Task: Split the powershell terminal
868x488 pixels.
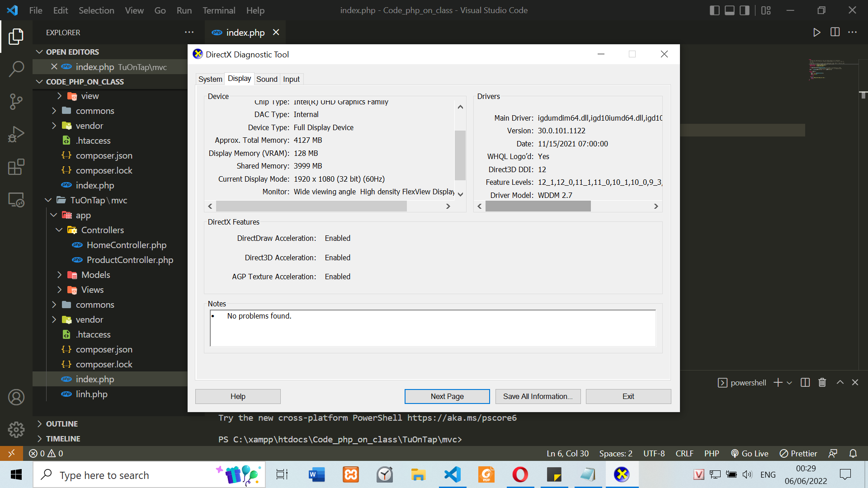Action: point(805,383)
